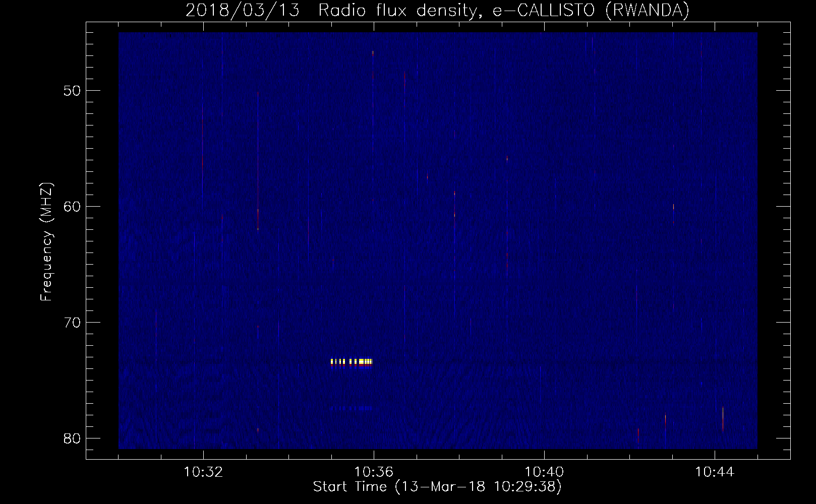Screen dimensions: 816x504
Task: Click the 10:40 time tick label
Action: (x=544, y=472)
